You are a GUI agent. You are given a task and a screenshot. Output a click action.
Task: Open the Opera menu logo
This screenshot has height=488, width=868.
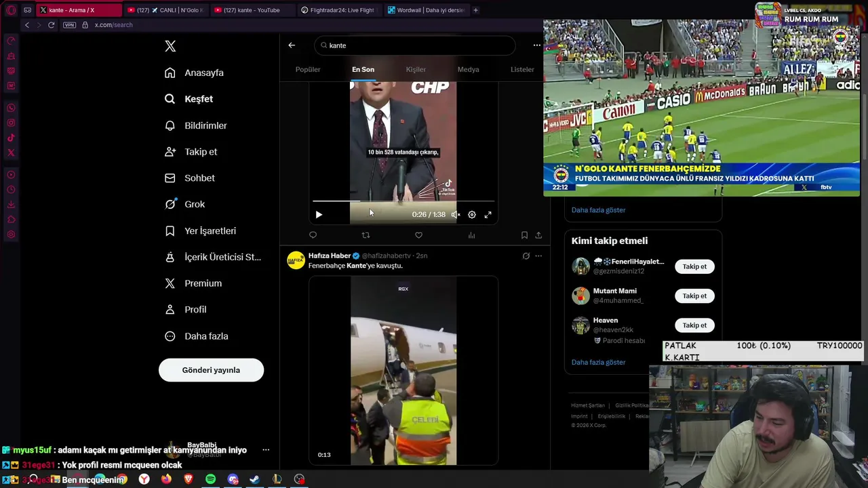tap(11, 10)
